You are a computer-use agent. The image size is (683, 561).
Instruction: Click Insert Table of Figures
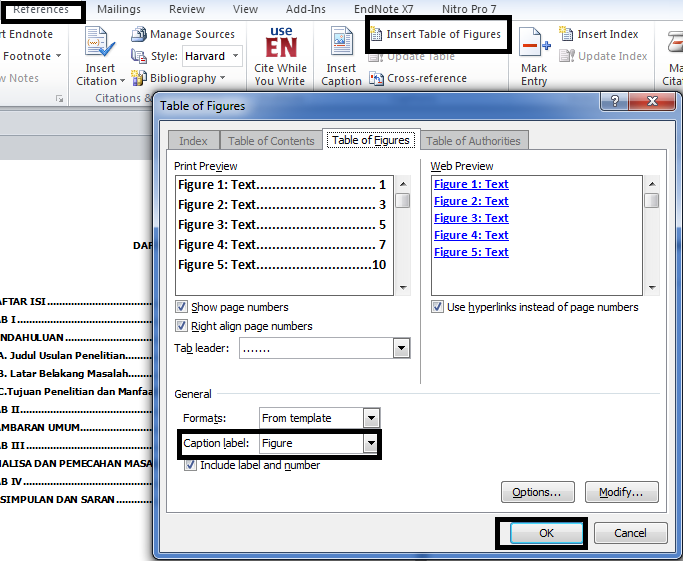(436, 34)
